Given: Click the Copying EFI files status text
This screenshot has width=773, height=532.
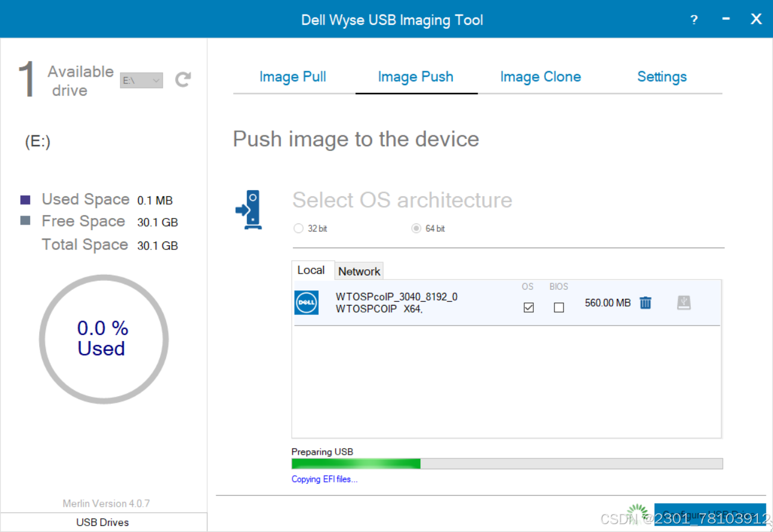Looking at the screenshot, I should click(x=324, y=479).
